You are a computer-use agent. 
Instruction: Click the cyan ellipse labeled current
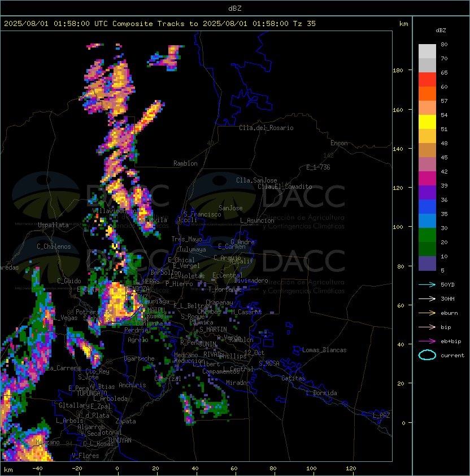pos(427,355)
